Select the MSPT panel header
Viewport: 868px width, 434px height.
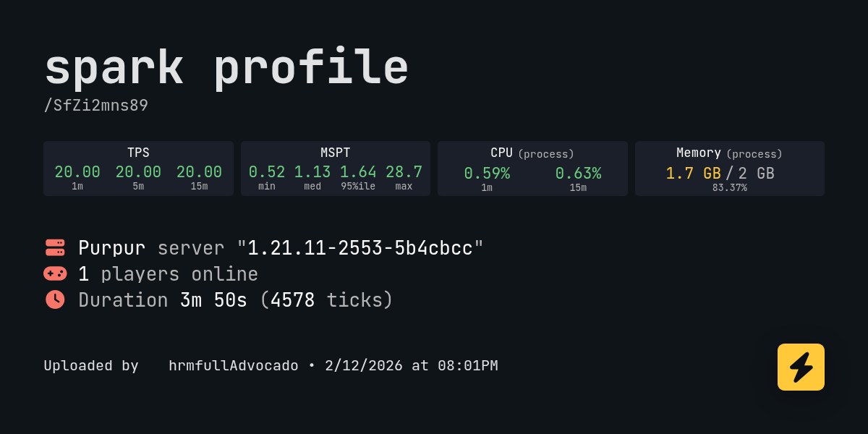point(335,153)
